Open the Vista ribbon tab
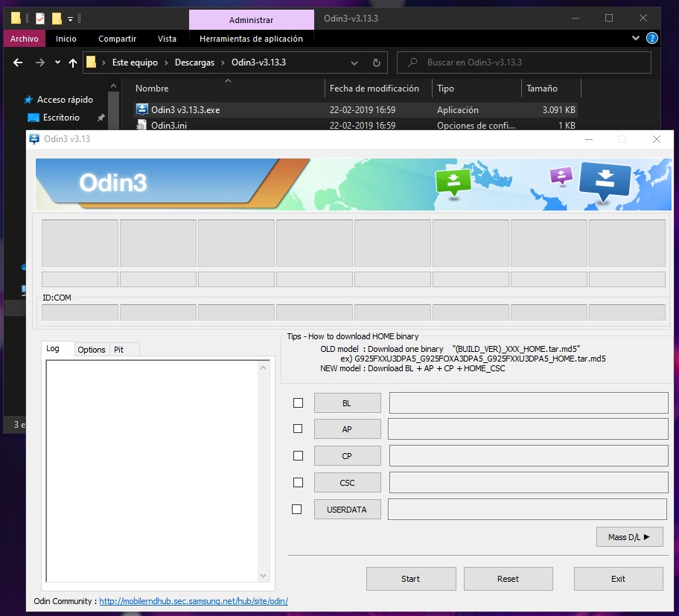Image resolution: width=679 pixels, height=616 pixels. [x=167, y=39]
